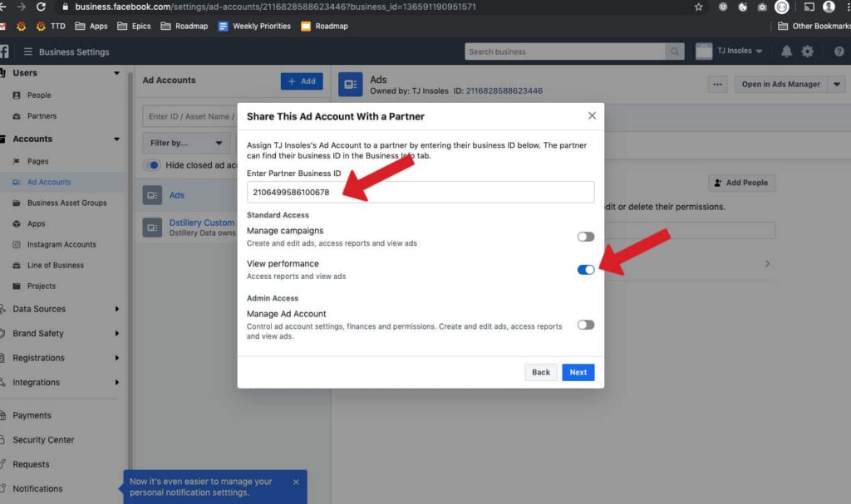Turn off the View performance toggle
The image size is (851, 504).
point(586,270)
